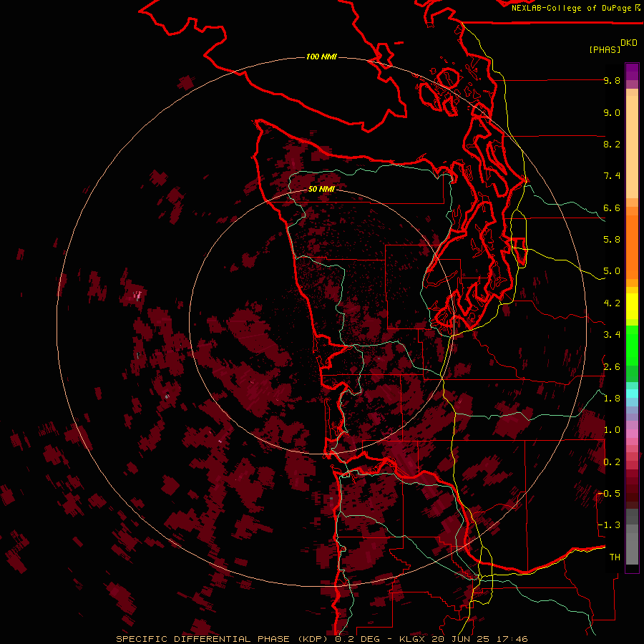Image resolution: width=644 pixels, height=644 pixels.
Task: Pick the cyan color bar segment near 1.8
Action: click(x=632, y=394)
